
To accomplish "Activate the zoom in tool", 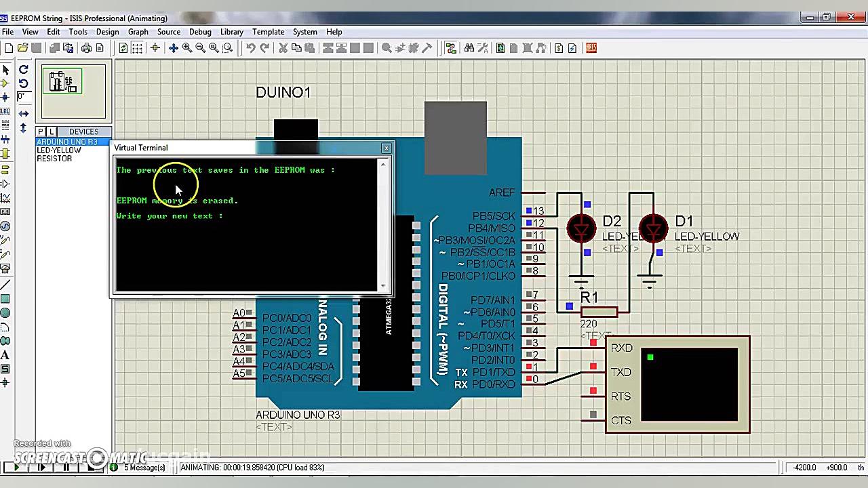I will coord(187,47).
